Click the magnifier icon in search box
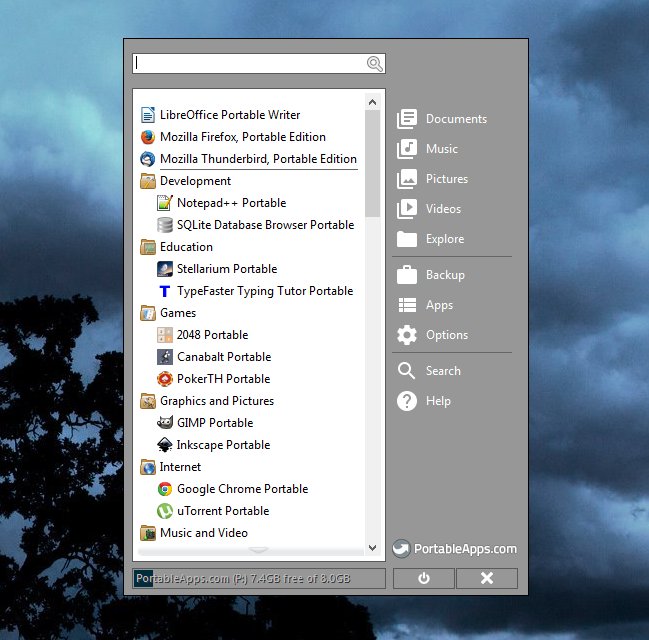Viewport: 649px width, 640px height. point(375,64)
